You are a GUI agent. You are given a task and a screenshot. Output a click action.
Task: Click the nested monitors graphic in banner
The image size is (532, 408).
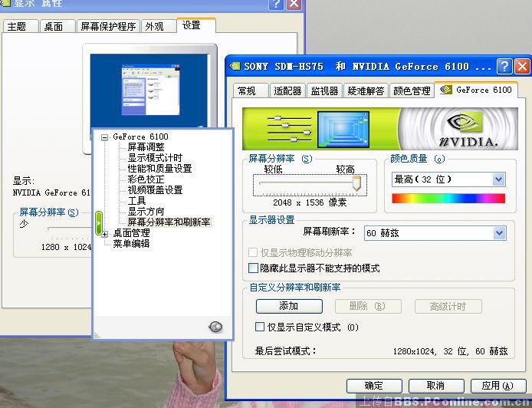click(x=343, y=130)
